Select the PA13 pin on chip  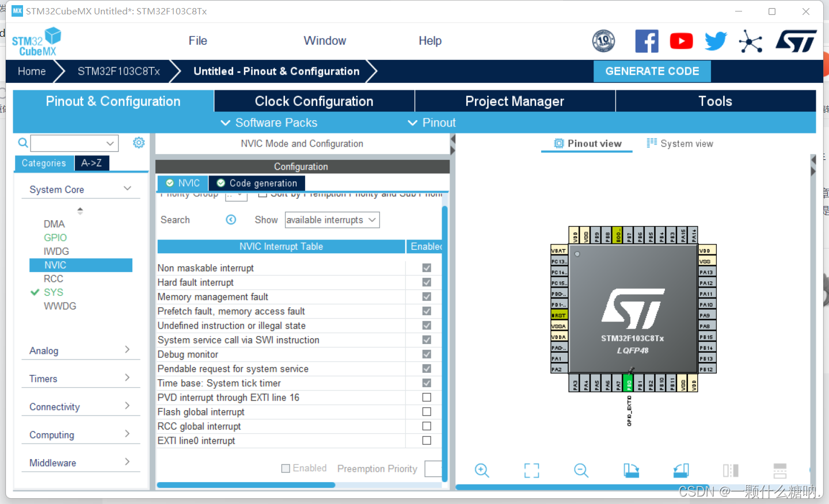coord(707,272)
